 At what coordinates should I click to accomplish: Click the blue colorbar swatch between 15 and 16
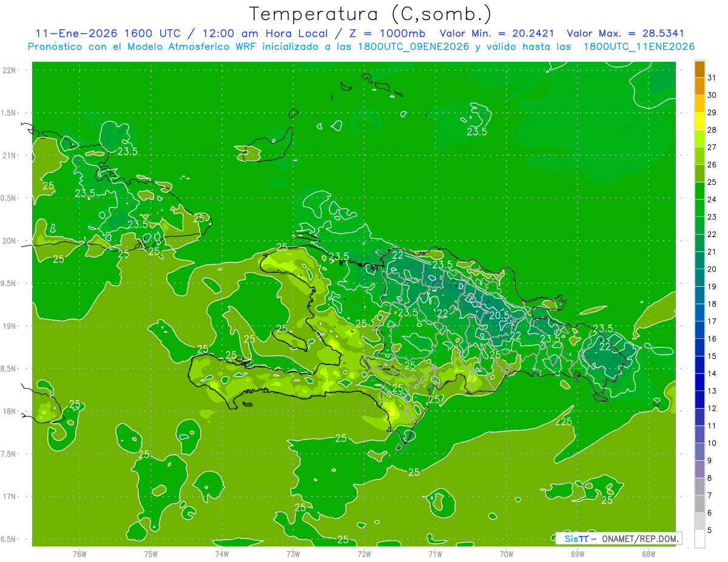699,347
